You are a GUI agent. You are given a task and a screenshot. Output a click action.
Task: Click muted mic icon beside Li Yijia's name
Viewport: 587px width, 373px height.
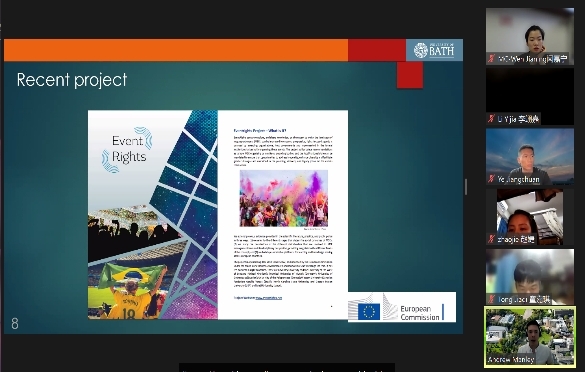tap(492, 119)
